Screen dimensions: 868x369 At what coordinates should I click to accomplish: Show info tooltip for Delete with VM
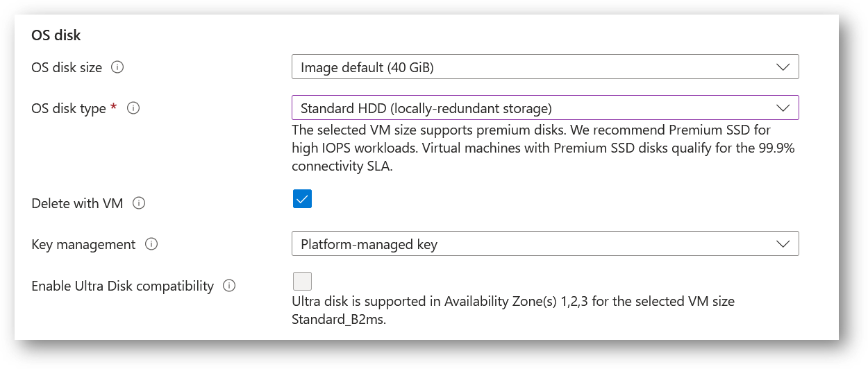pos(139,203)
